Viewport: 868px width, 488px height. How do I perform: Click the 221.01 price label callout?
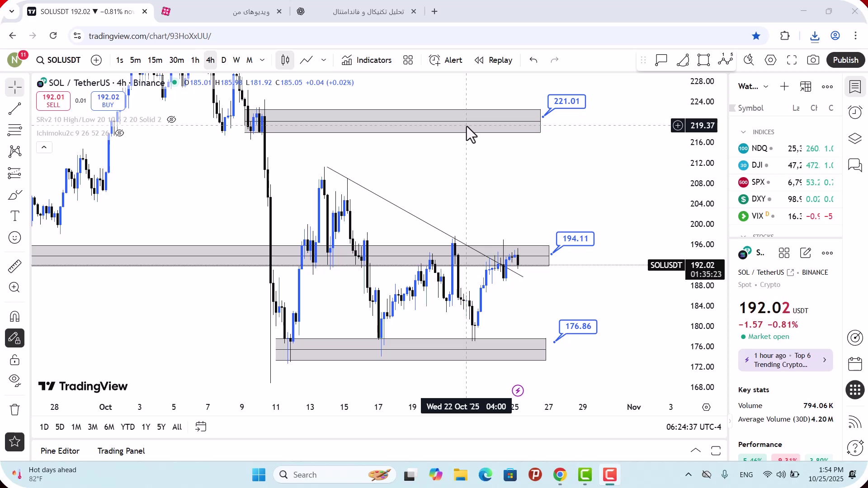(x=566, y=101)
